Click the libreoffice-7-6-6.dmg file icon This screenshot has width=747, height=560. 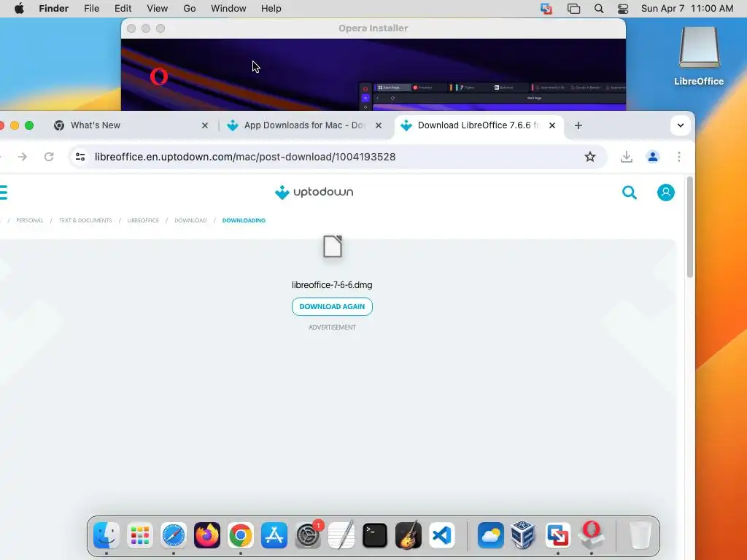point(333,246)
